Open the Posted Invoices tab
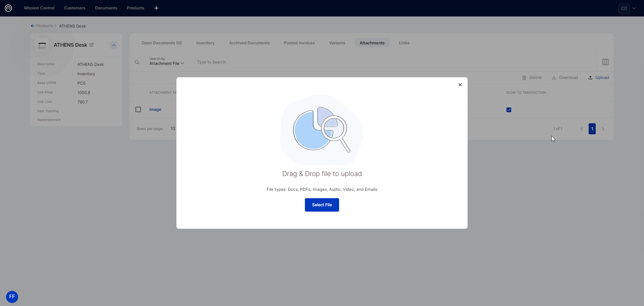This screenshot has width=644, height=306. (299, 43)
